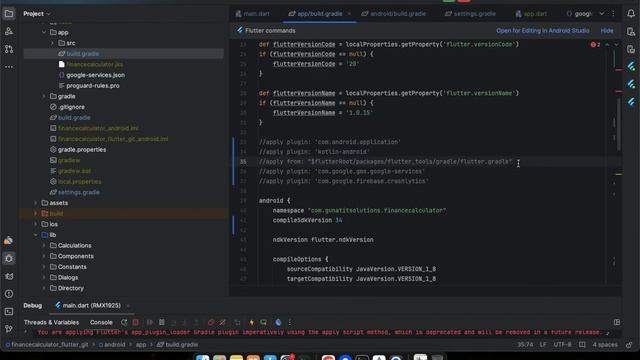Image resolution: width=640 pixels, height=360 pixels.
Task: Open debug toolbar more actions menu
Action: (290, 322)
